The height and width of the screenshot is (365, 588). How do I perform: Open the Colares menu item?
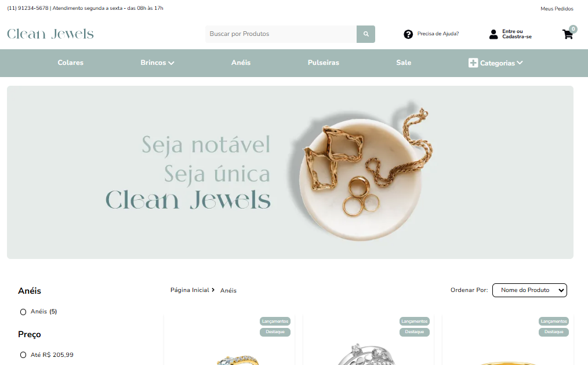71,63
